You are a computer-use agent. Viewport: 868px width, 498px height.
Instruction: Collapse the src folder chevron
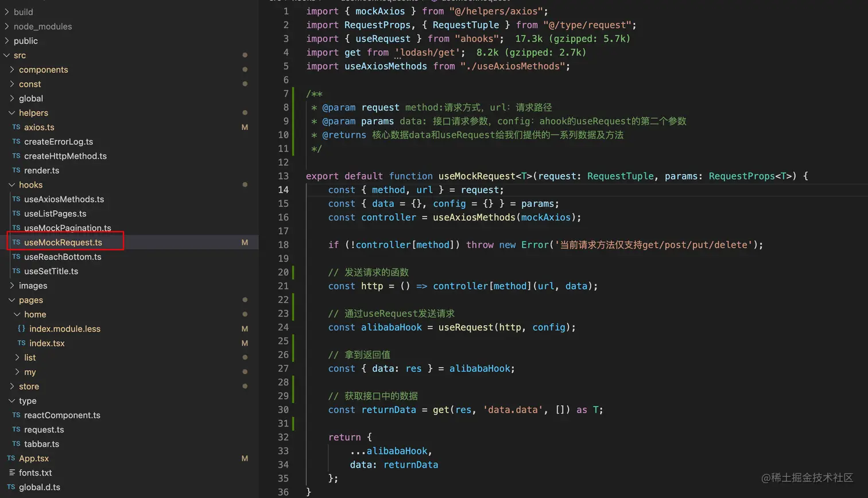coord(6,55)
